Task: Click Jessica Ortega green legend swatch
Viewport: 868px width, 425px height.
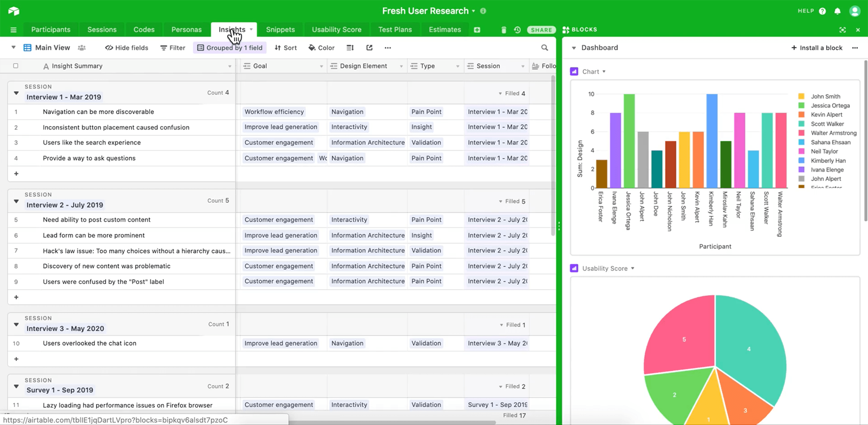Action: [x=801, y=106]
